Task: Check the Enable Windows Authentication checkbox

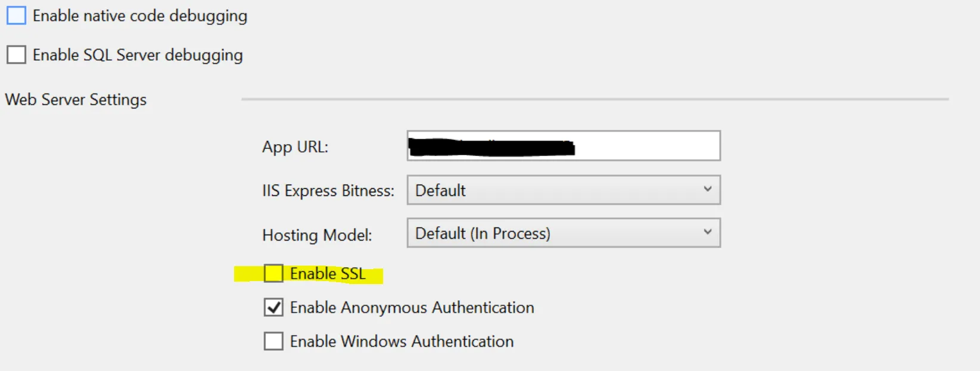Action: [273, 341]
